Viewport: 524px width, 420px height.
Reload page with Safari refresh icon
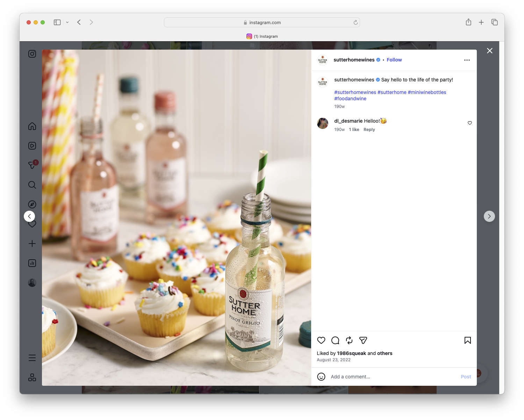coord(356,22)
